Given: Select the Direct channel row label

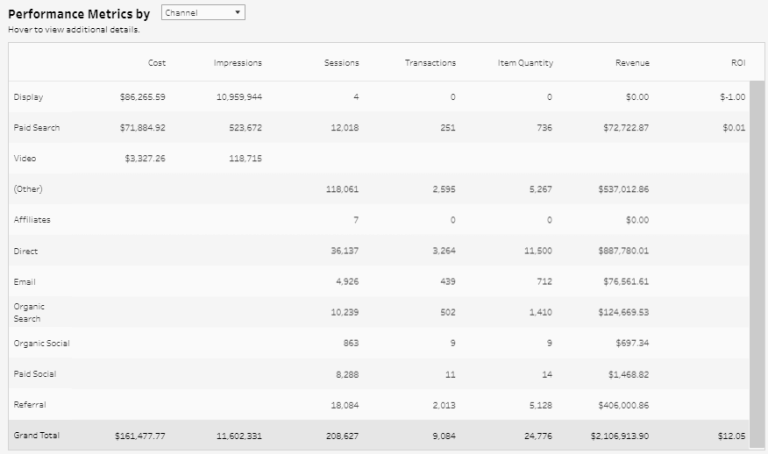Looking at the screenshot, I should (26, 251).
